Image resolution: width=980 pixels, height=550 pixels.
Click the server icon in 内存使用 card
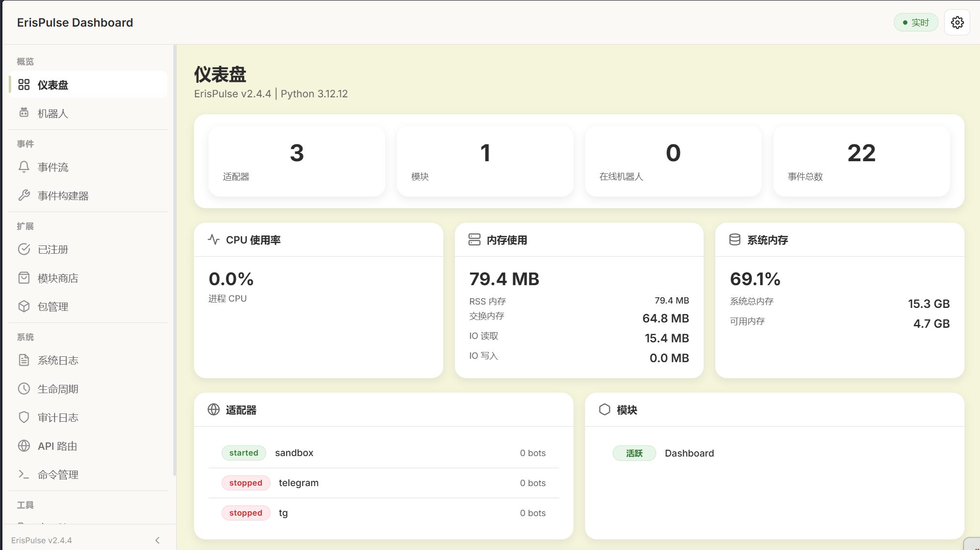tap(474, 240)
